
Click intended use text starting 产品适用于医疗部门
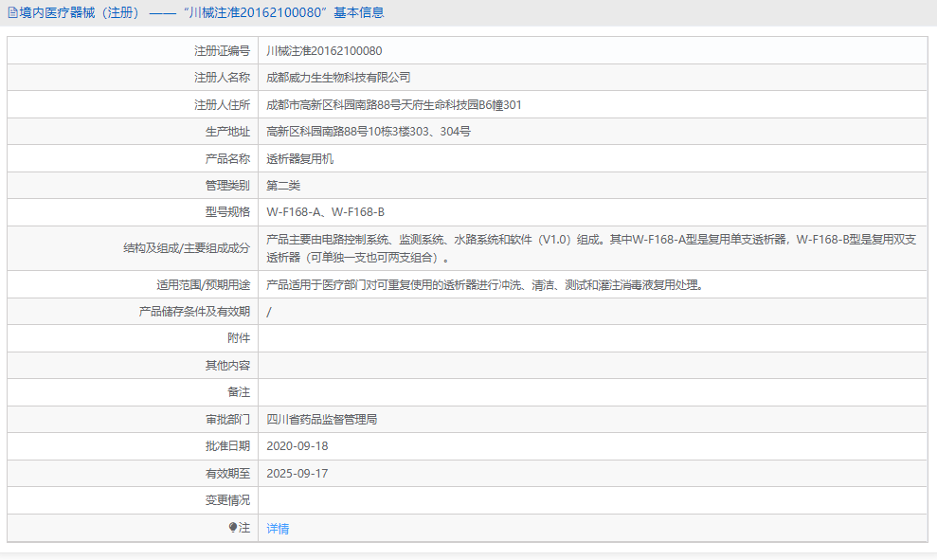click(487, 285)
